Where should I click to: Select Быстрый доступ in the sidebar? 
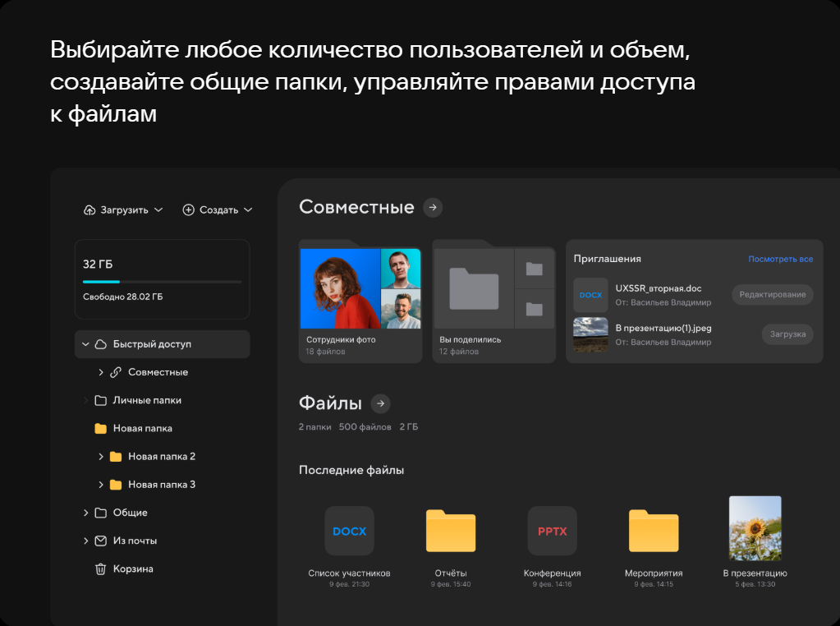point(163,344)
